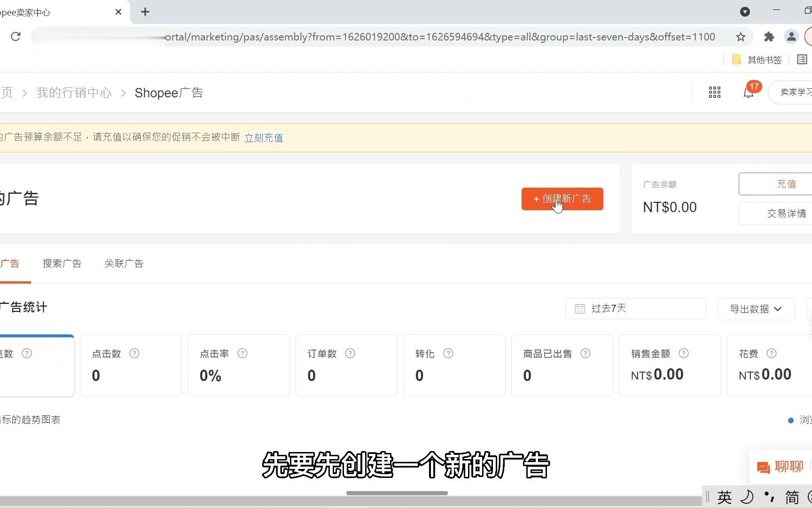This screenshot has height=508, width=812.
Task: Click the 创建新广告 button
Action: (562, 199)
